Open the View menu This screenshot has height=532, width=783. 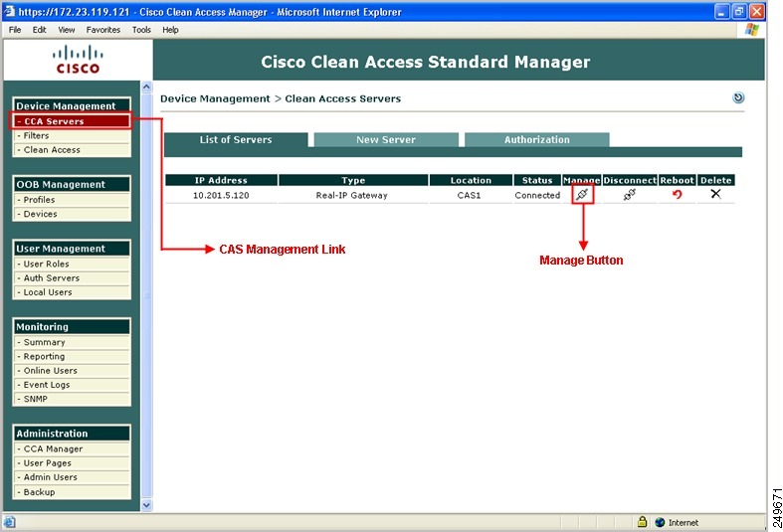[67, 30]
